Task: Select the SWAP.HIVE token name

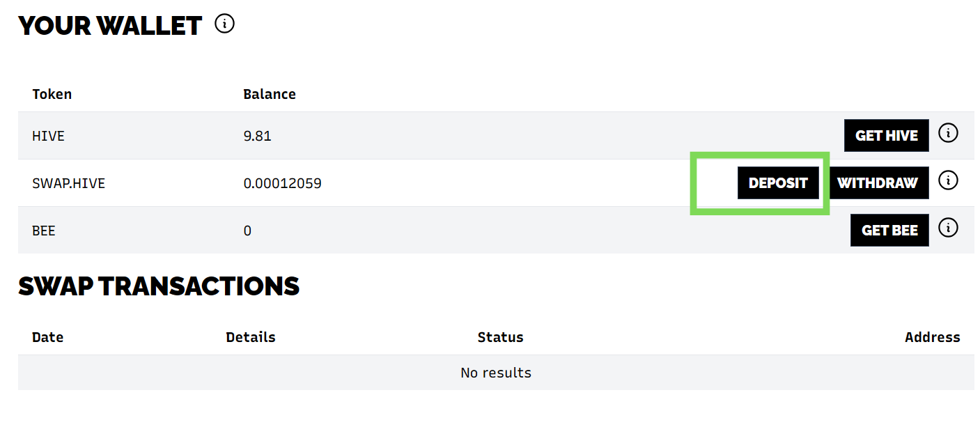Action: (x=68, y=184)
